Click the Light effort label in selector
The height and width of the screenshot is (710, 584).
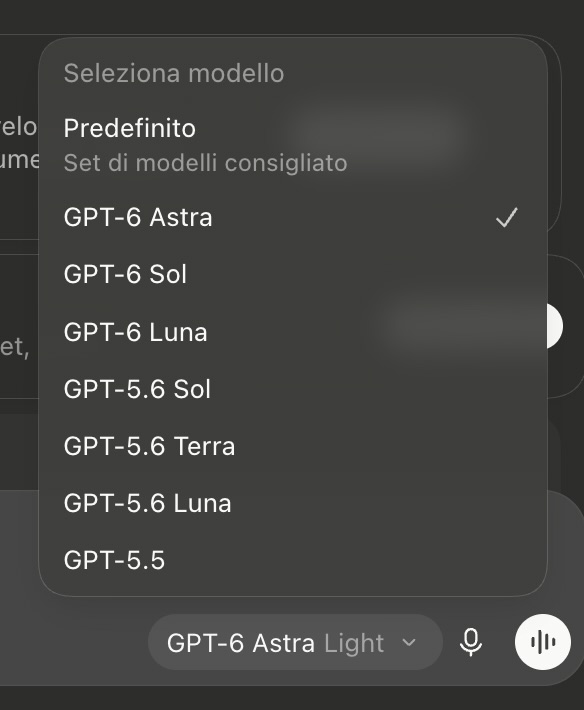354,643
